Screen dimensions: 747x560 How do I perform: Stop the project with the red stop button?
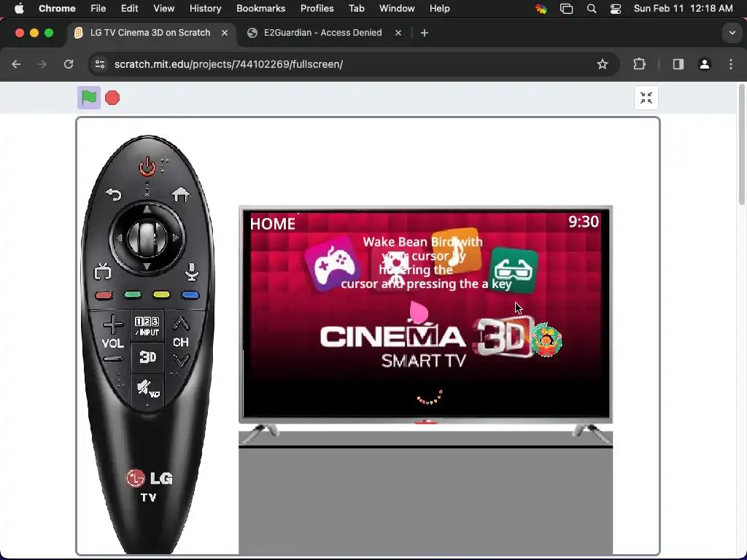pyautogui.click(x=112, y=98)
